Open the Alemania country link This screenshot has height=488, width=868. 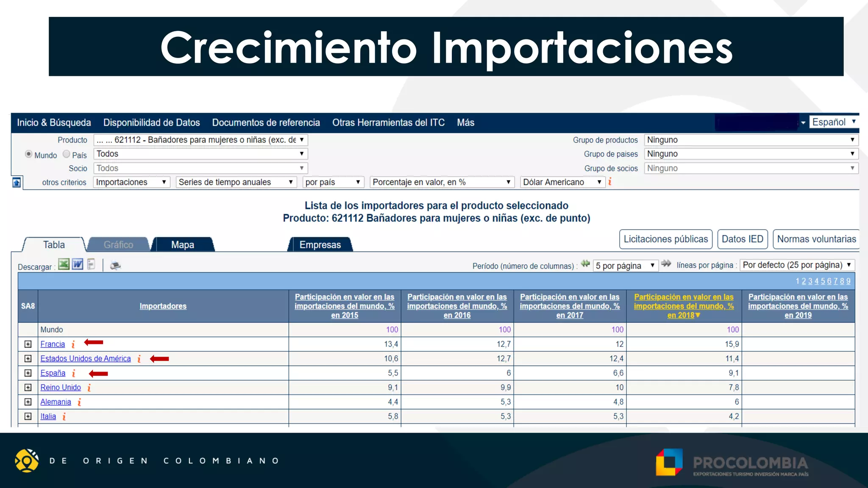[56, 402]
